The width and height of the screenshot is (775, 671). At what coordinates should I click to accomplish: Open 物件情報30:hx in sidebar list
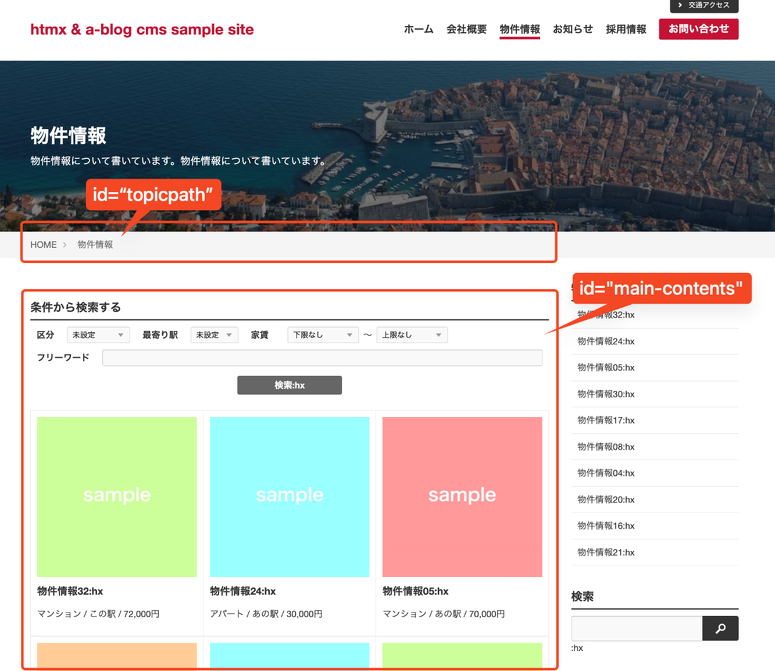pos(606,394)
